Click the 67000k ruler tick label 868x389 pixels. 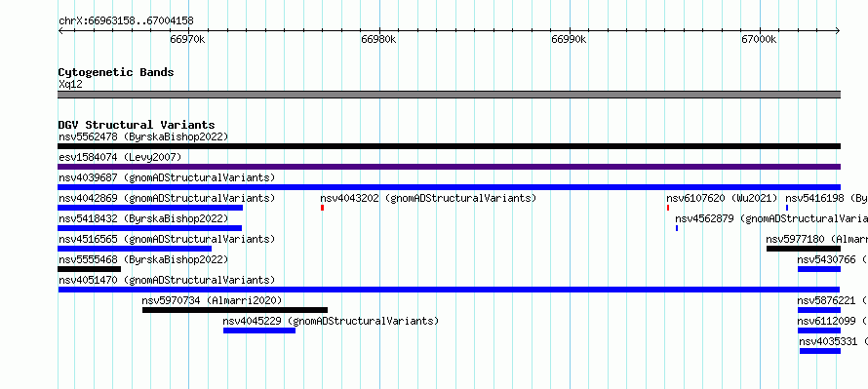click(760, 40)
